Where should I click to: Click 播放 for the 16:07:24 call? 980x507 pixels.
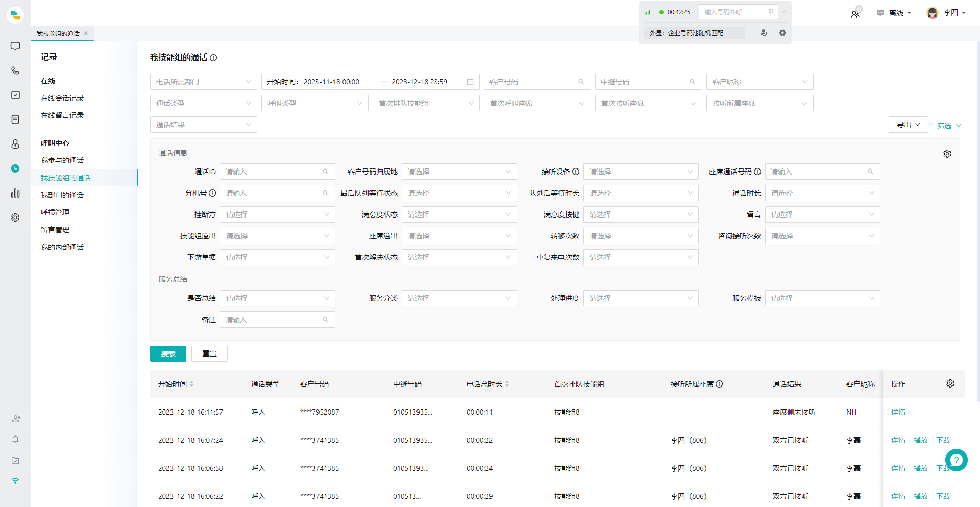pos(921,440)
